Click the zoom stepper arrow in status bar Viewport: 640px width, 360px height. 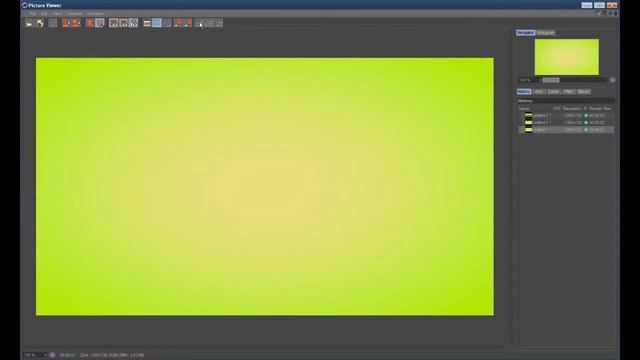pos(45,355)
